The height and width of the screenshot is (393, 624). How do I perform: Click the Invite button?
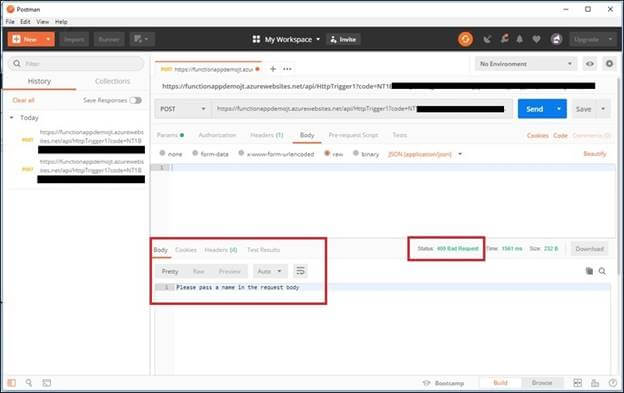point(343,39)
